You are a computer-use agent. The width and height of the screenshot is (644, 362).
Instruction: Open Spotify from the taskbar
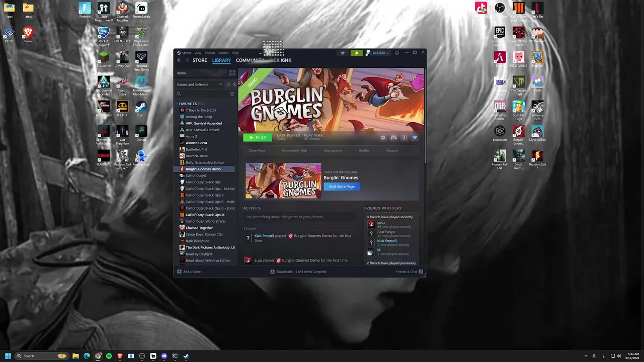click(x=109, y=356)
